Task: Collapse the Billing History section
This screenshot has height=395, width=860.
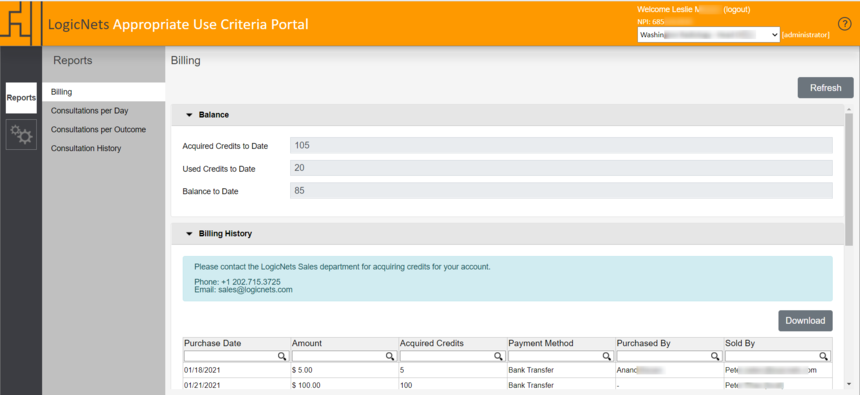Action: [x=189, y=234]
